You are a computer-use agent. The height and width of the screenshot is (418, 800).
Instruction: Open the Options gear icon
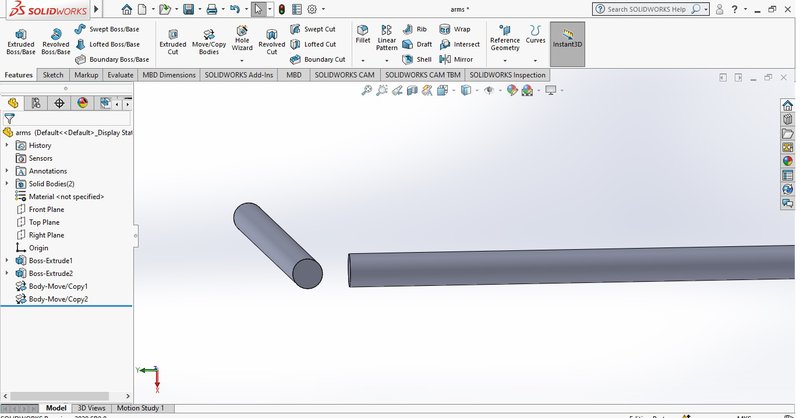[x=312, y=9]
